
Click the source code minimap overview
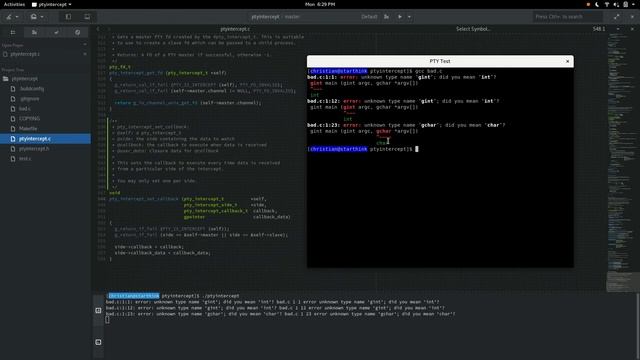622,162
